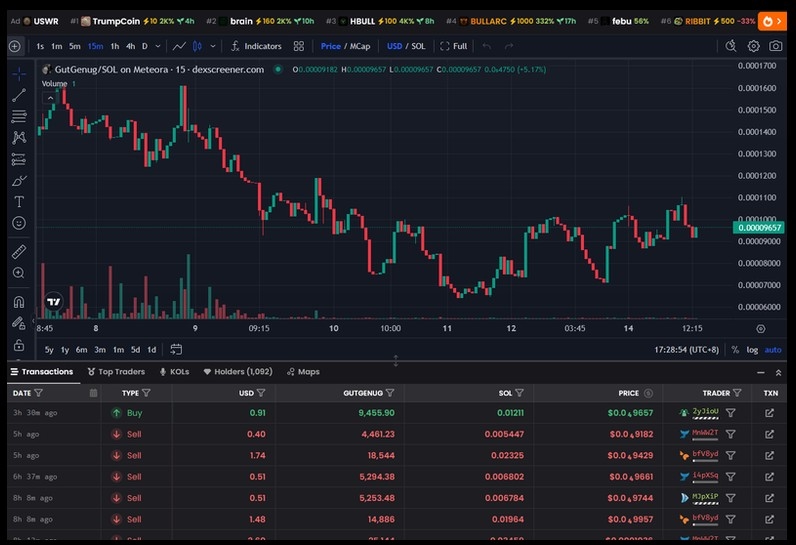Activate the magnet snapping mode
The width and height of the screenshot is (796, 545).
[19, 302]
